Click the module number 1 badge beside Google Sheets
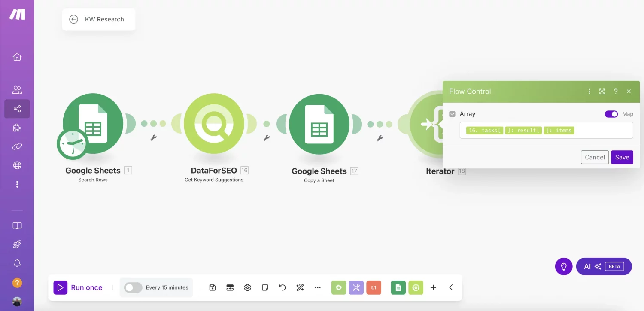 (x=128, y=170)
